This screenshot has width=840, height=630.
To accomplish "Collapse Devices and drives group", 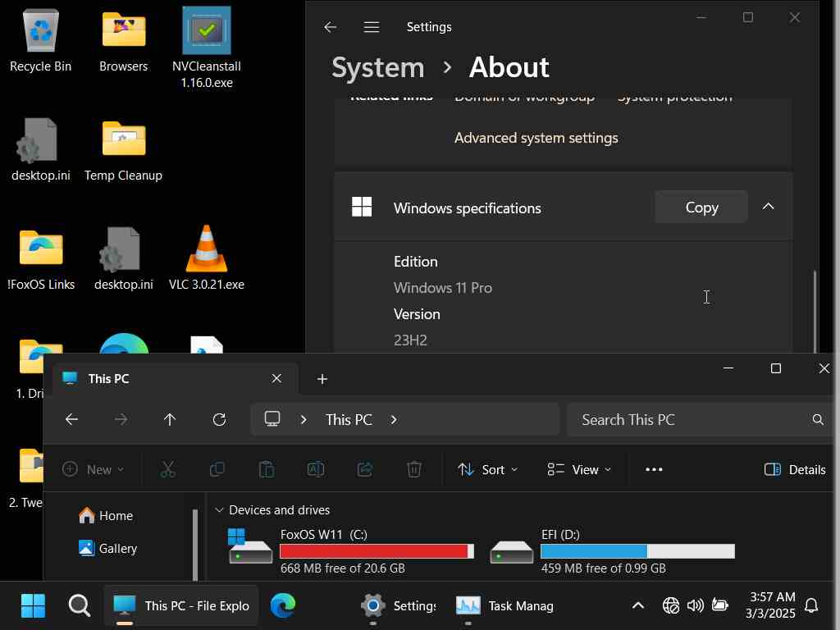I will 218,510.
